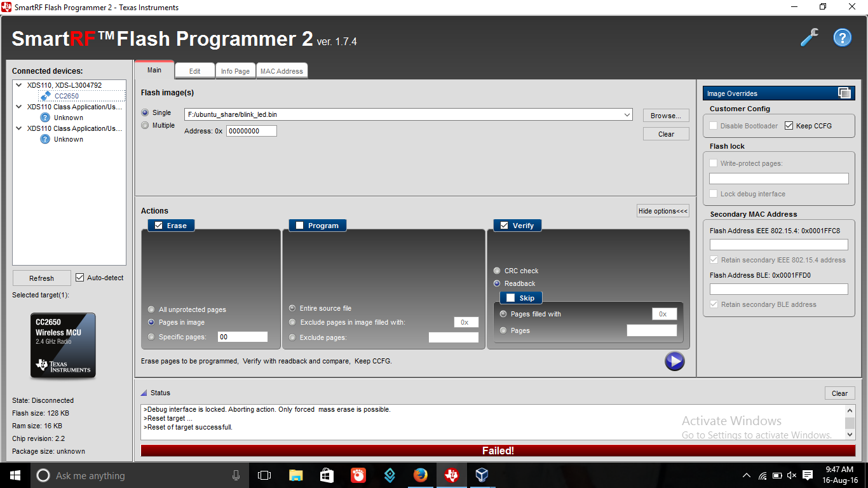Collapse the XDS110, XDS-L3004792 tree node

[19, 85]
